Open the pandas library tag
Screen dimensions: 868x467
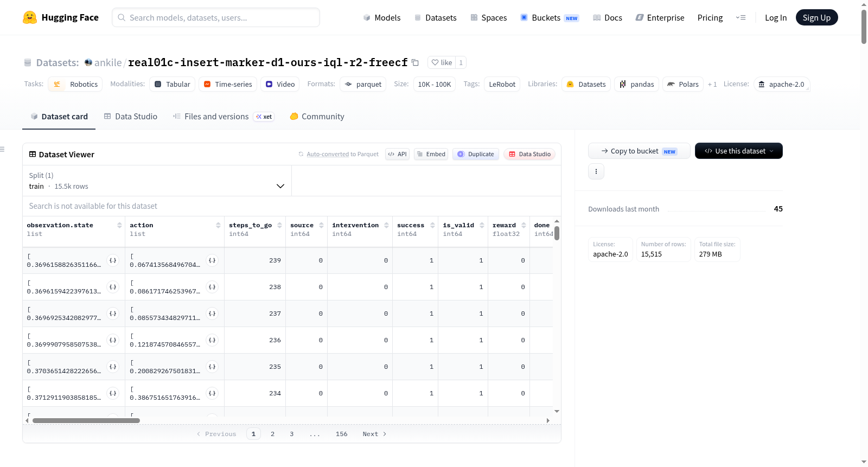point(637,84)
